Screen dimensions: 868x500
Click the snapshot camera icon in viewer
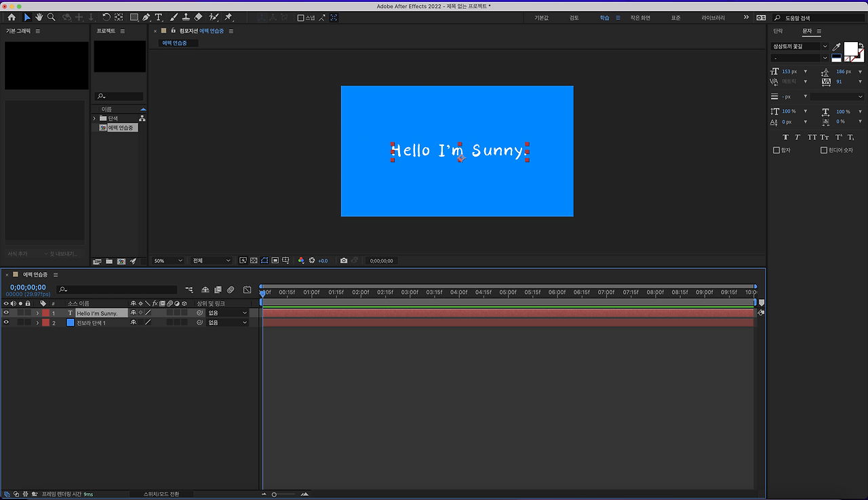point(344,261)
